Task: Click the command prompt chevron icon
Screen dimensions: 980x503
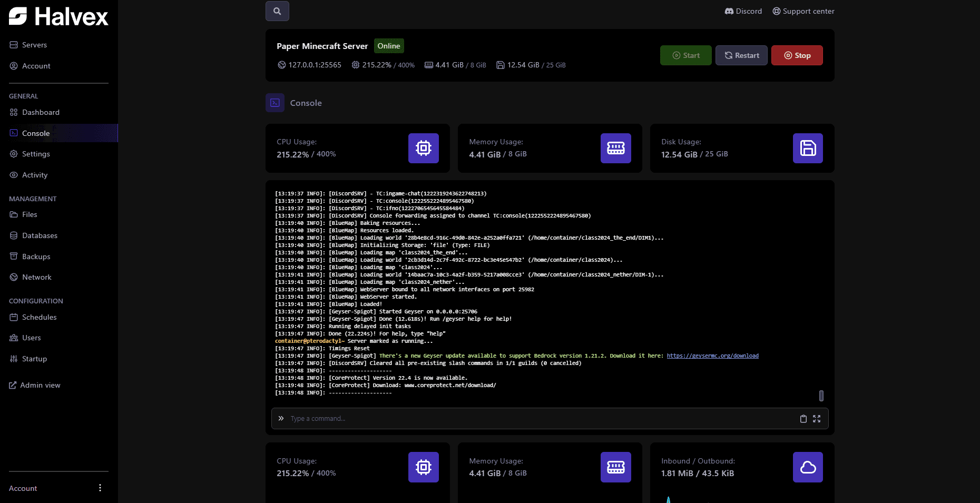Action: pos(281,418)
